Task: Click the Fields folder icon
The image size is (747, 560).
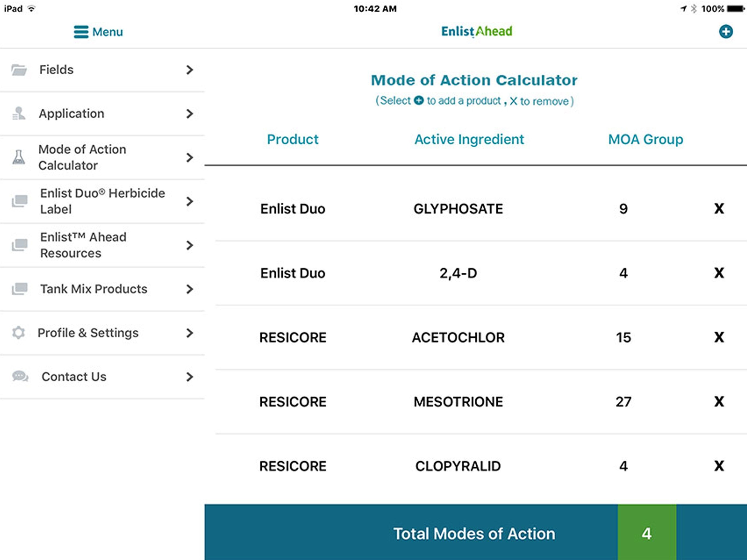Action: click(19, 70)
